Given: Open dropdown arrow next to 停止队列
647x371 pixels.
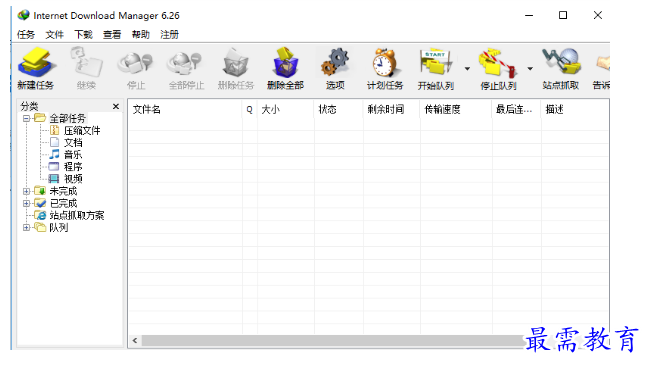Looking at the screenshot, I should 530,69.
